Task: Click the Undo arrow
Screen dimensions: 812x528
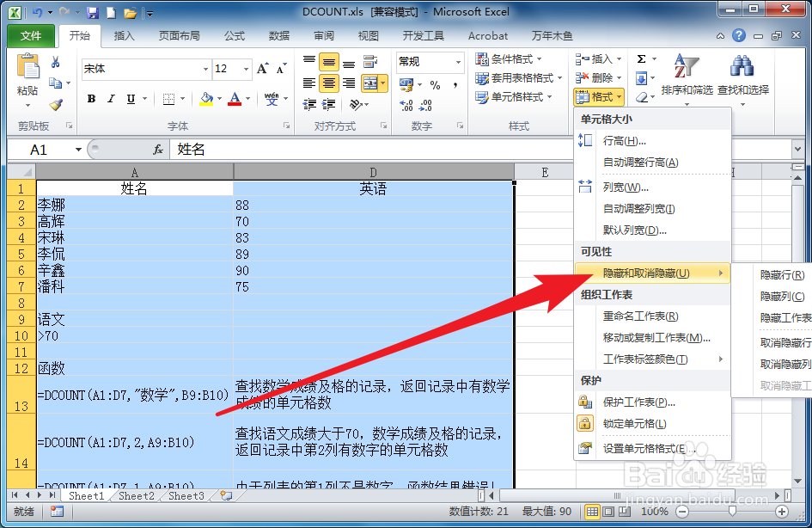Action: 37,12
